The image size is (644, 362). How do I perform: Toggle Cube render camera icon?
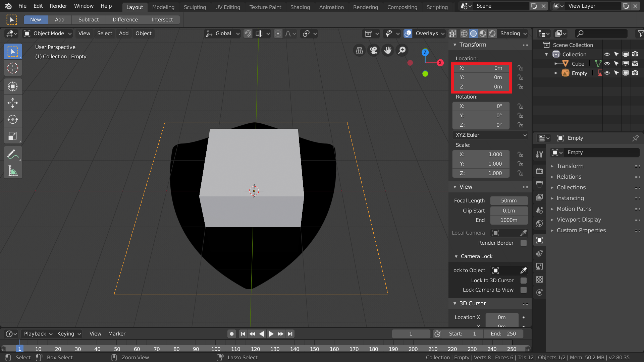[635, 64]
